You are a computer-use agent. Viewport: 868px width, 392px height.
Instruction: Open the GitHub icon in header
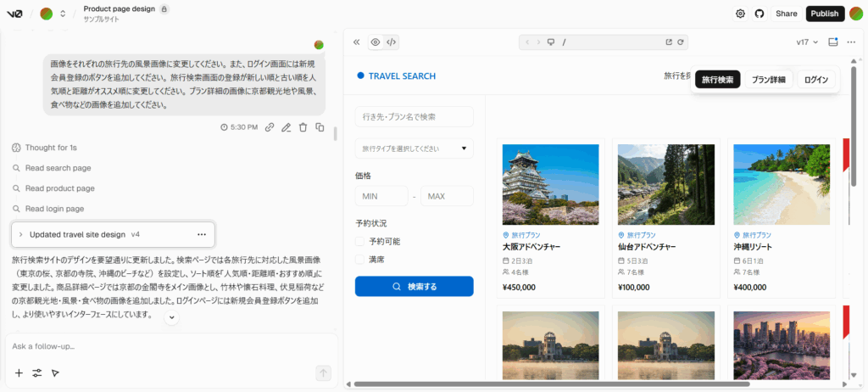click(759, 14)
